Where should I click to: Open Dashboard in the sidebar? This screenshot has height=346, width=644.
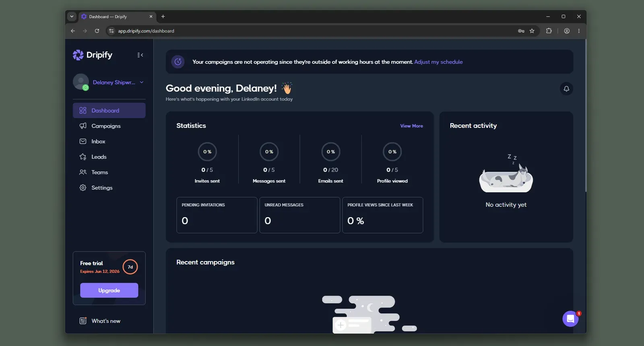click(x=109, y=110)
